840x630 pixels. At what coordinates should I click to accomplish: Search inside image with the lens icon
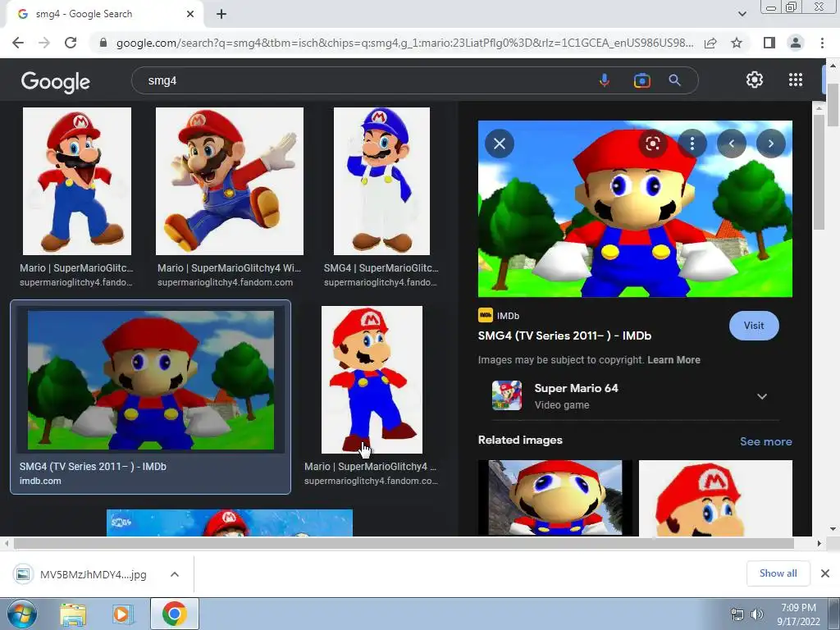click(x=652, y=144)
